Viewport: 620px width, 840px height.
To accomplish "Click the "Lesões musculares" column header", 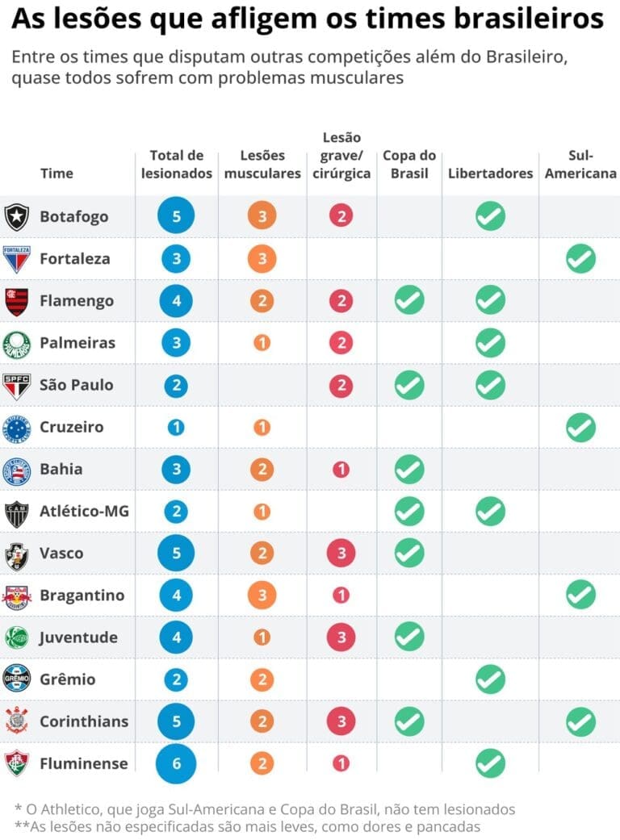I will pyautogui.click(x=262, y=164).
